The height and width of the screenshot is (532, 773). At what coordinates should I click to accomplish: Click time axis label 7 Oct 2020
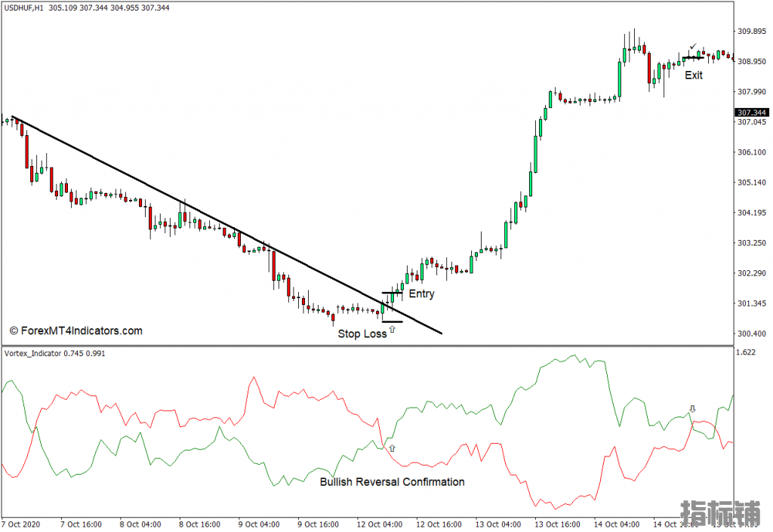click(x=20, y=524)
